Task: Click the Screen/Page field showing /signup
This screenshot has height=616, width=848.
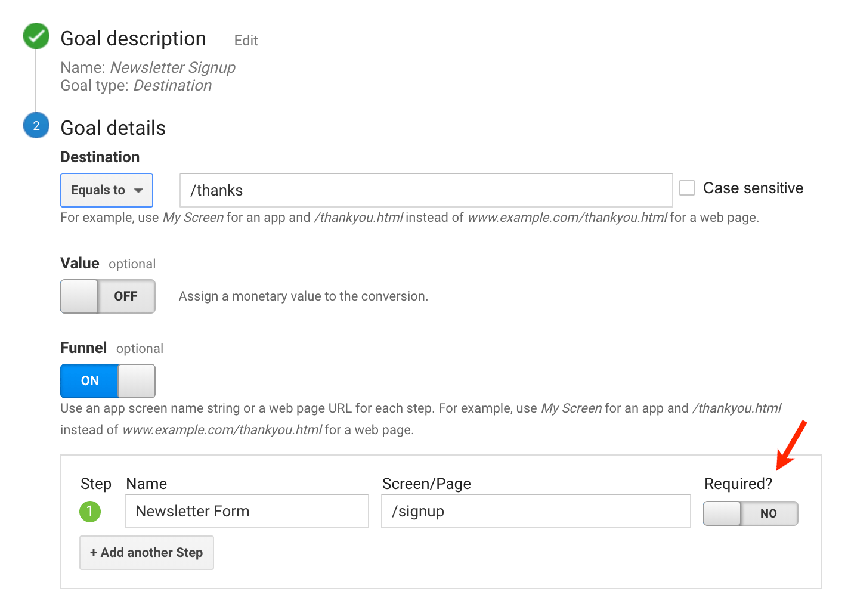Action: click(x=535, y=511)
